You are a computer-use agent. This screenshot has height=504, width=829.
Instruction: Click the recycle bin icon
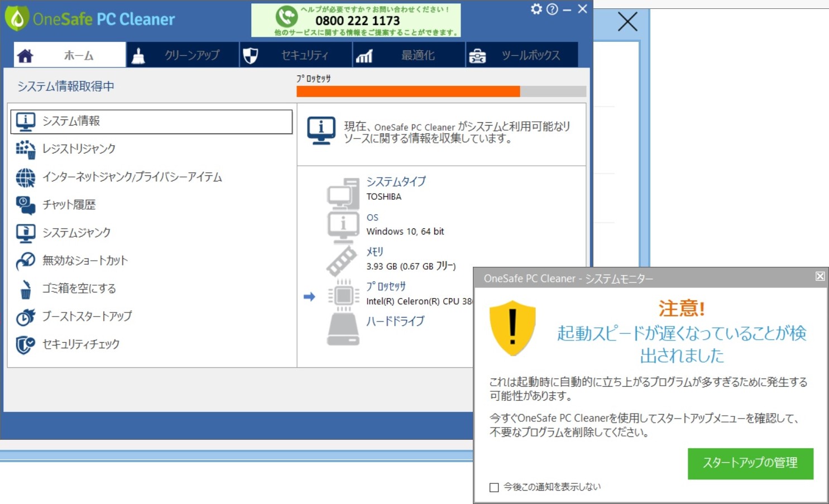tap(26, 289)
